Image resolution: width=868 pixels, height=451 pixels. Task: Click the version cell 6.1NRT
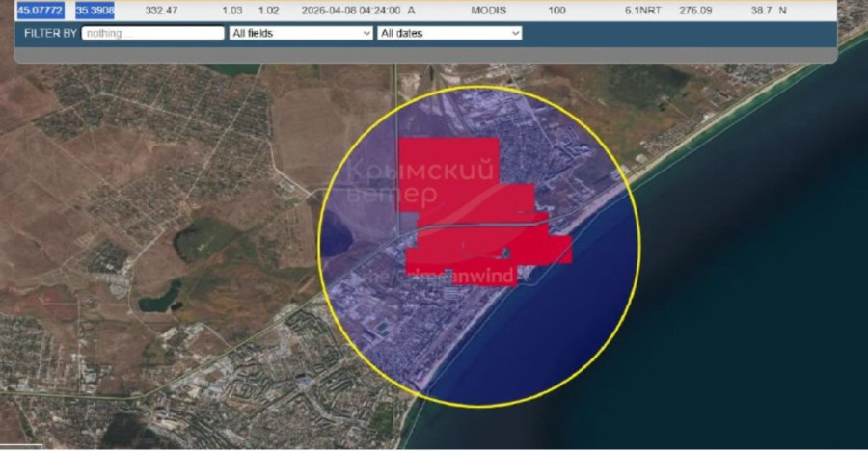coord(641,10)
